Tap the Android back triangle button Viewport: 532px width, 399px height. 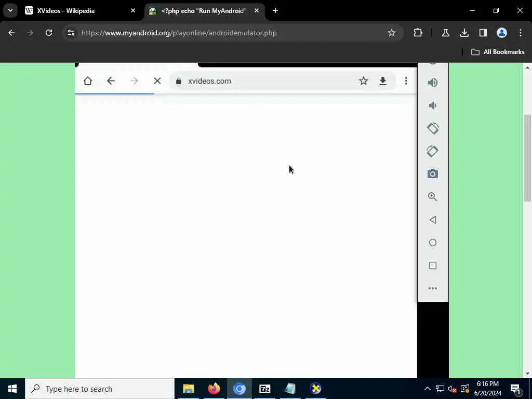tap(433, 220)
